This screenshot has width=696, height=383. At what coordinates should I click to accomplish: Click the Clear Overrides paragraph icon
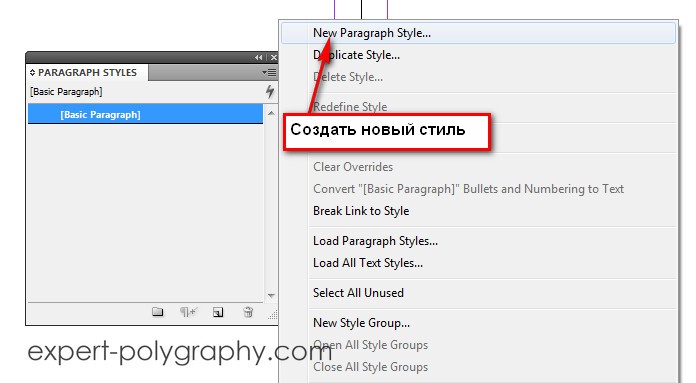(x=188, y=312)
